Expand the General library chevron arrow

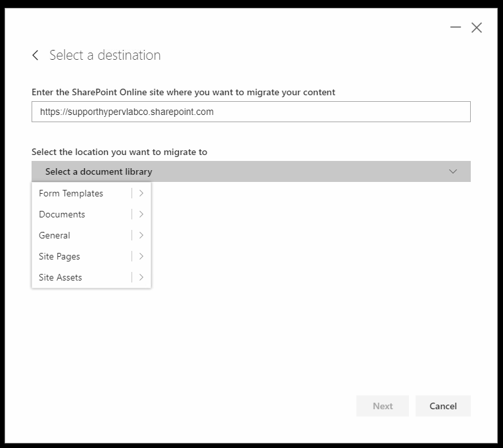[x=141, y=235]
